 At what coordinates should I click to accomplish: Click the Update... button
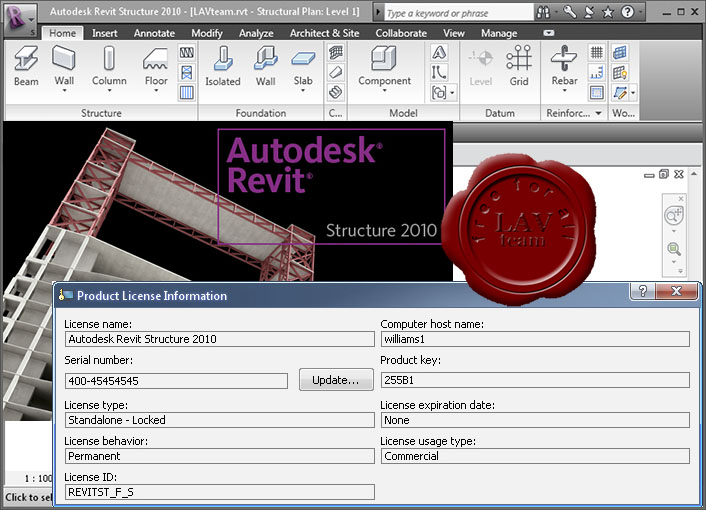(336, 380)
